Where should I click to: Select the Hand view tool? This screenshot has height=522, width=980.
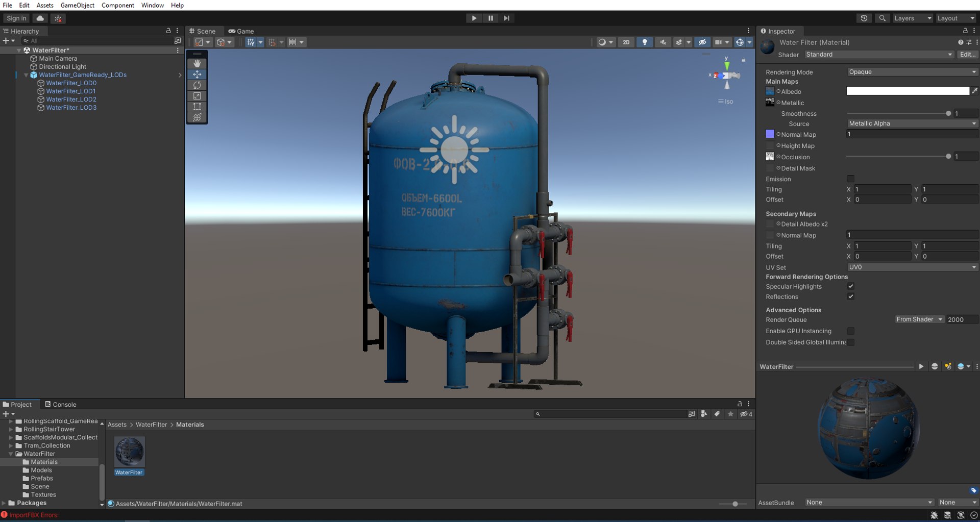[197, 63]
